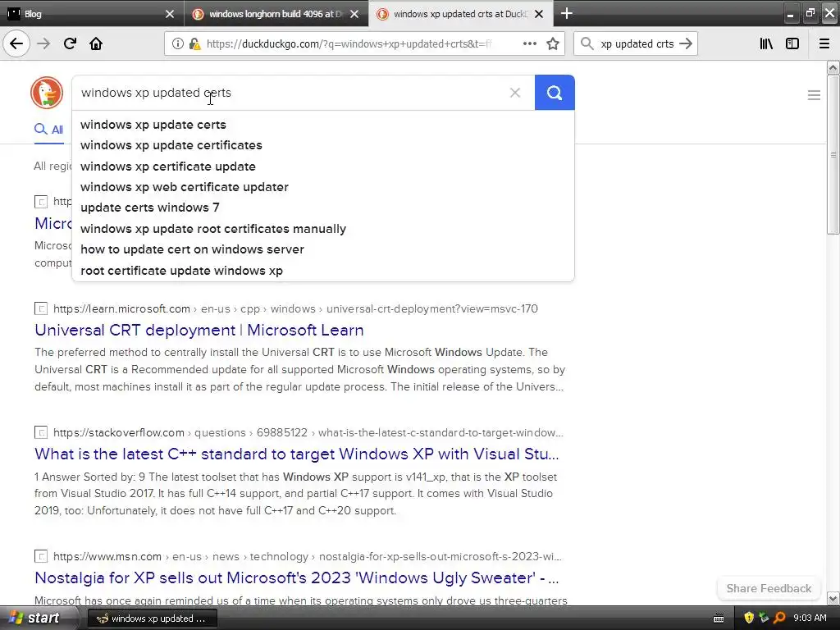Click the padlock warning icon in address bar
Viewport: 840px width, 630px height.
(x=194, y=43)
